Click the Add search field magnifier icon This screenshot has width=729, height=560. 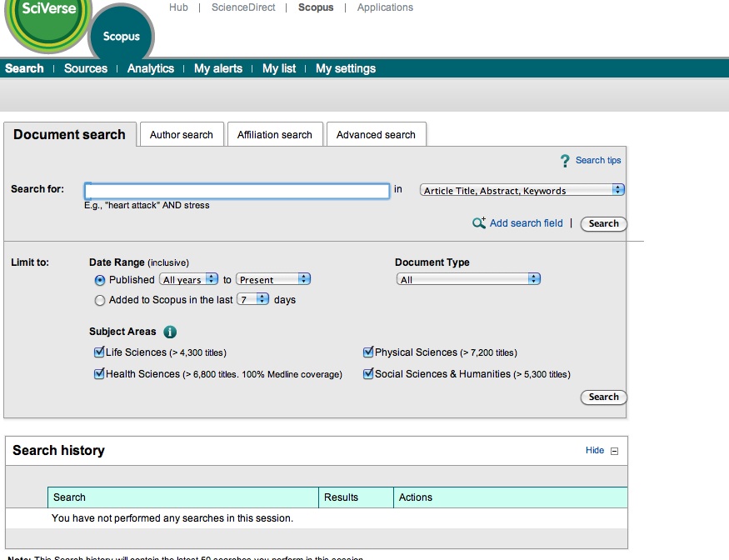point(479,222)
